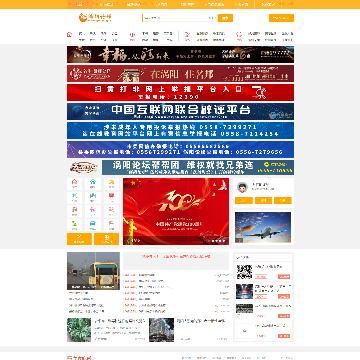360x360 pixels.
Task: Click the orange button in stage photo row
Action: tap(284, 296)
